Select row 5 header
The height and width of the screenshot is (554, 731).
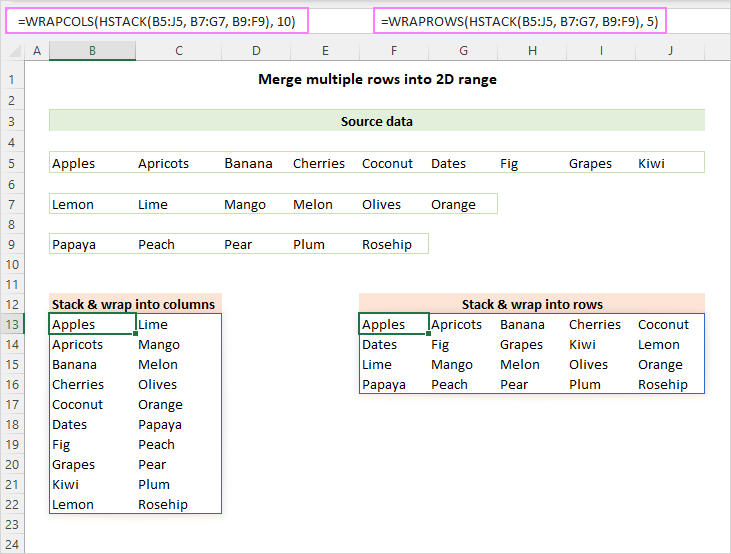pos(12,163)
